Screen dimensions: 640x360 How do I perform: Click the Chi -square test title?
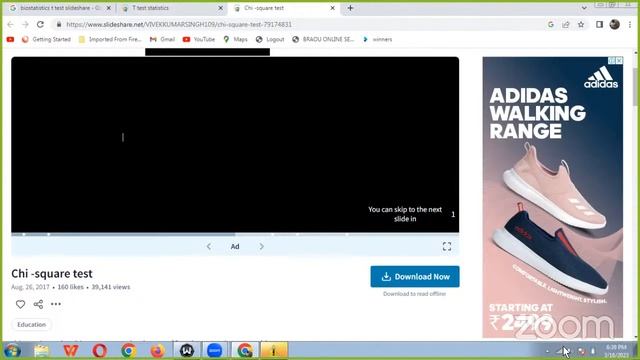click(x=52, y=273)
